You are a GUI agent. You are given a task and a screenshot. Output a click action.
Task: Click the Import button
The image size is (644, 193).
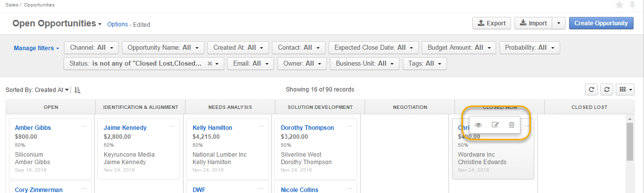pyautogui.click(x=533, y=23)
